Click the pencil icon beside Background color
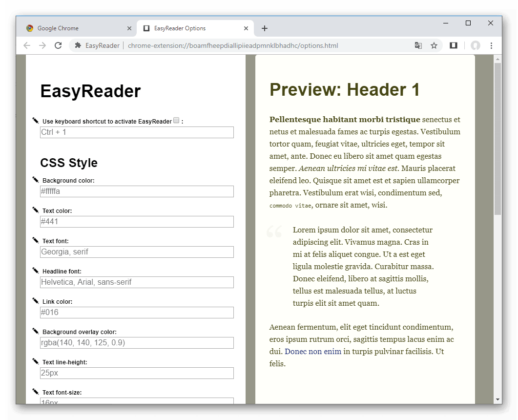This screenshot has width=518, height=420. point(36,180)
